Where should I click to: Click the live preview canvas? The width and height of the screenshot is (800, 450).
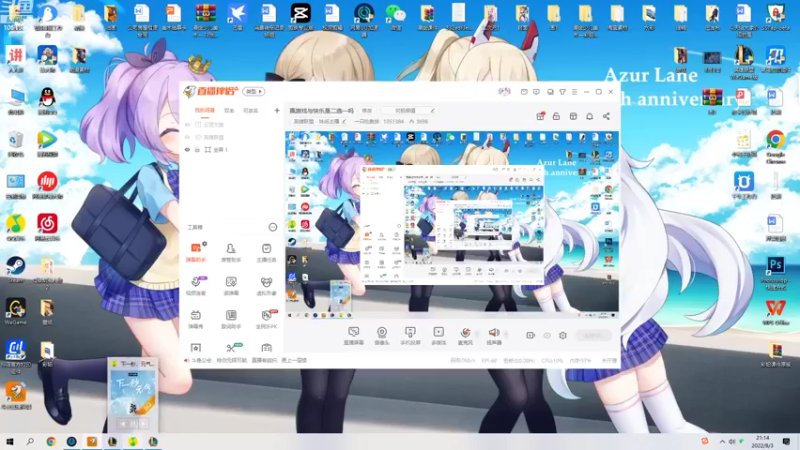point(452,225)
